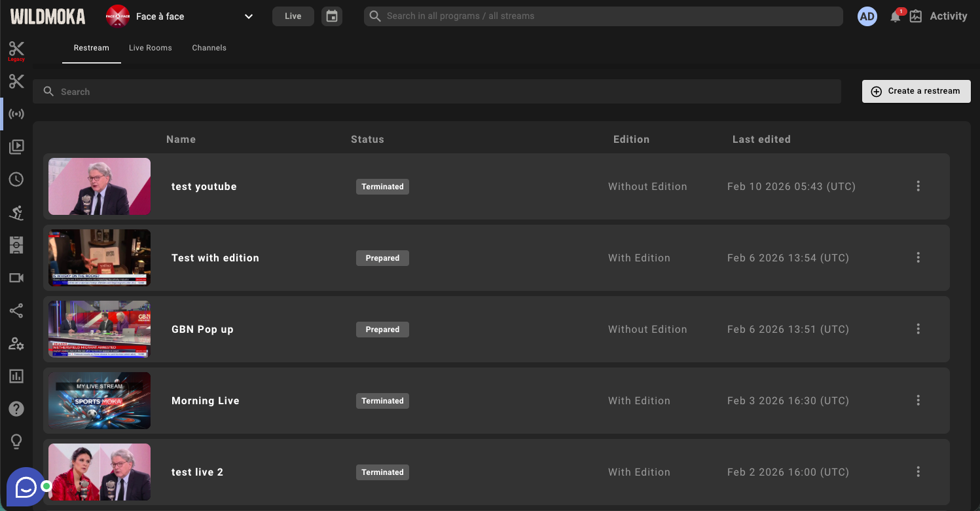This screenshot has width=980, height=511.
Task: Open the help question mark icon
Action: click(16, 409)
